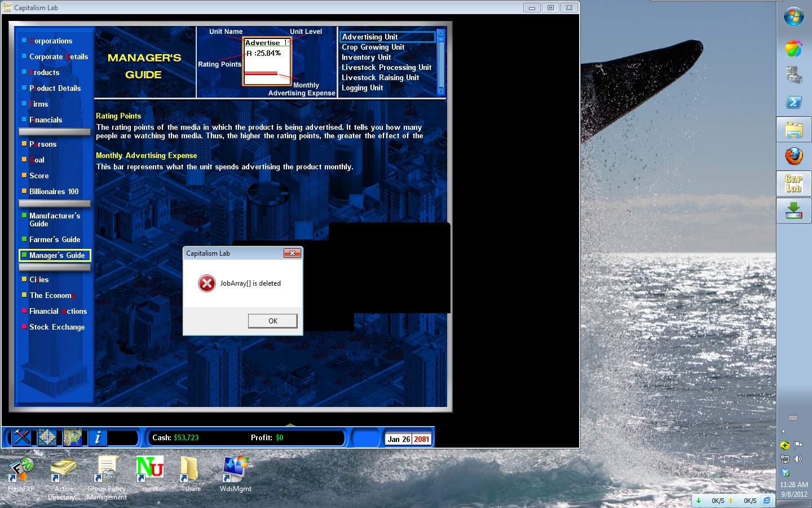The image size is (812, 508).
Task: Open Active Directory desktop shortcut
Action: (64, 479)
